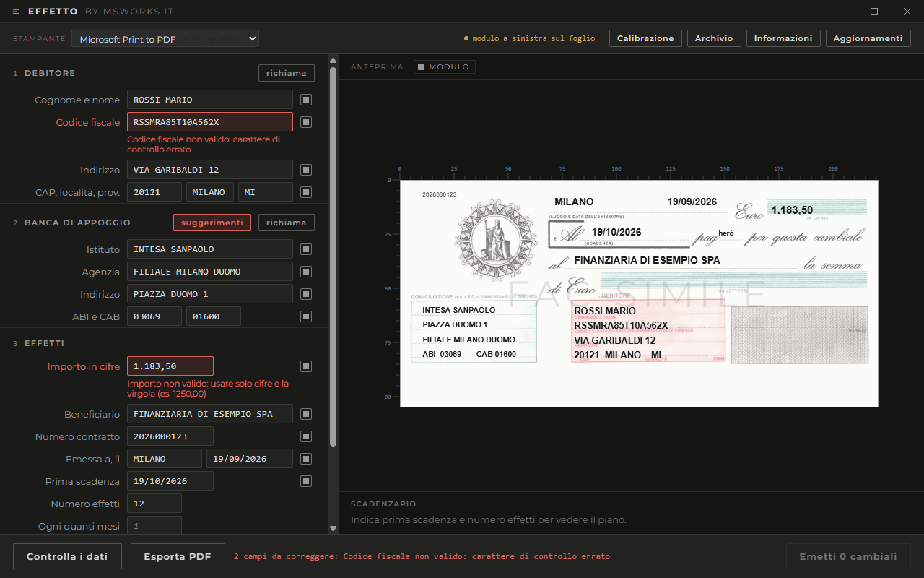Toggle the checkbox on the Importo in cifre row

click(306, 366)
